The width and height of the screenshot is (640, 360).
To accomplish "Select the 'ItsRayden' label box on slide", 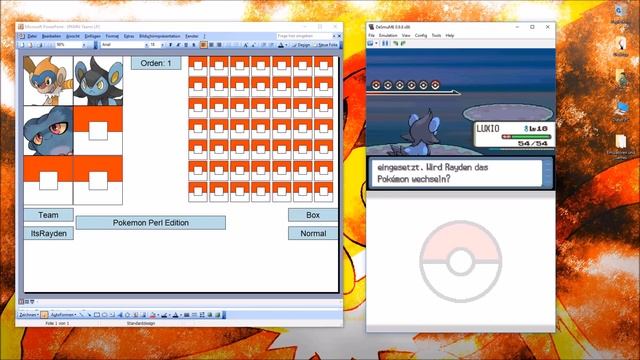I will [x=49, y=233].
